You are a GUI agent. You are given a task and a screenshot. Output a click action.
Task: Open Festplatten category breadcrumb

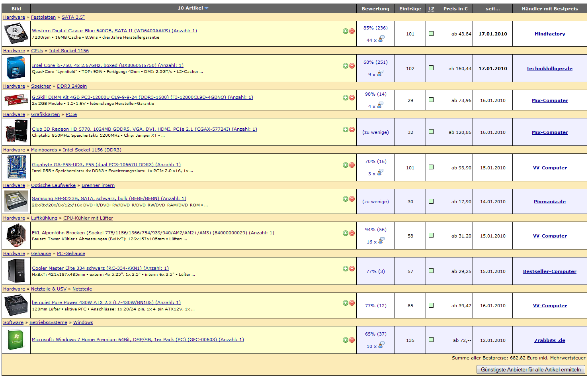[43, 17]
